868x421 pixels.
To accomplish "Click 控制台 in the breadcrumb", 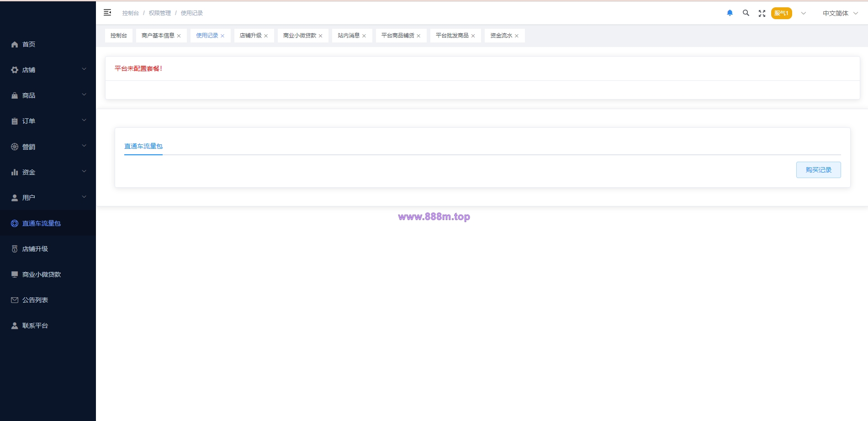I will click(x=131, y=13).
